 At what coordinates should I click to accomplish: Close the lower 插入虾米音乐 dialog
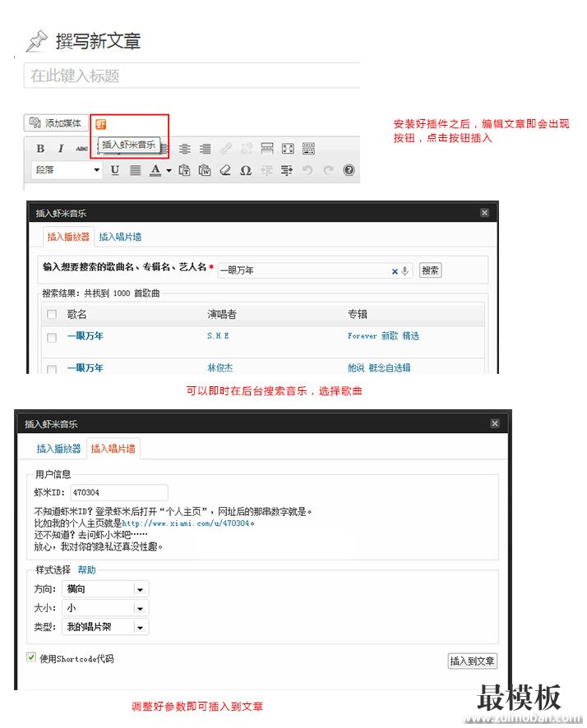495,423
